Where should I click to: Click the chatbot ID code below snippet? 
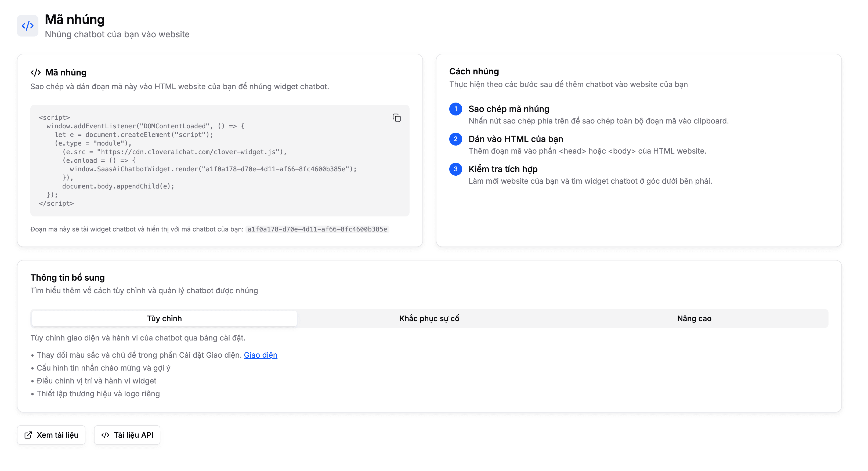317,229
